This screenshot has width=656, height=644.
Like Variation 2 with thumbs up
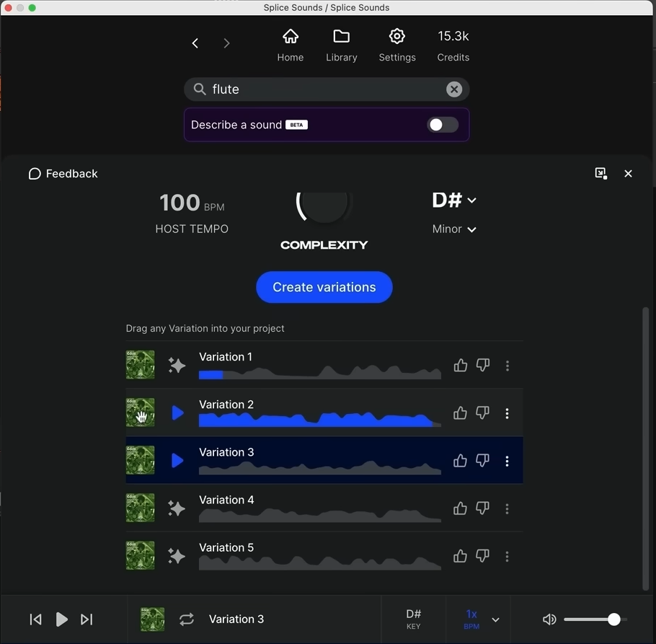pyautogui.click(x=460, y=413)
